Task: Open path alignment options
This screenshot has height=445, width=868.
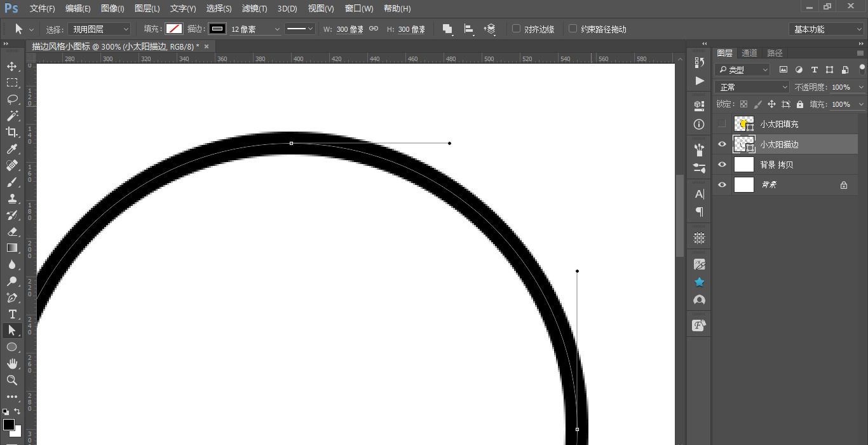Action: (x=469, y=29)
